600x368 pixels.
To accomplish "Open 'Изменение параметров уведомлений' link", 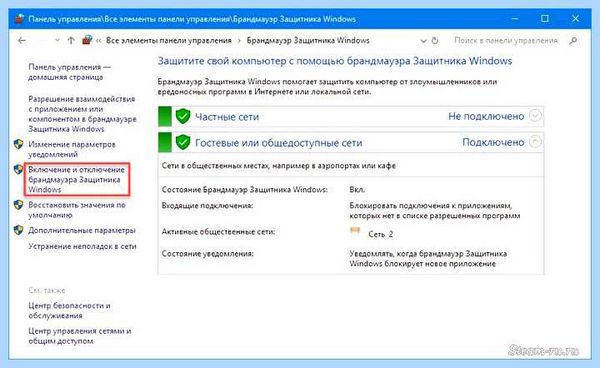I will [x=72, y=150].
